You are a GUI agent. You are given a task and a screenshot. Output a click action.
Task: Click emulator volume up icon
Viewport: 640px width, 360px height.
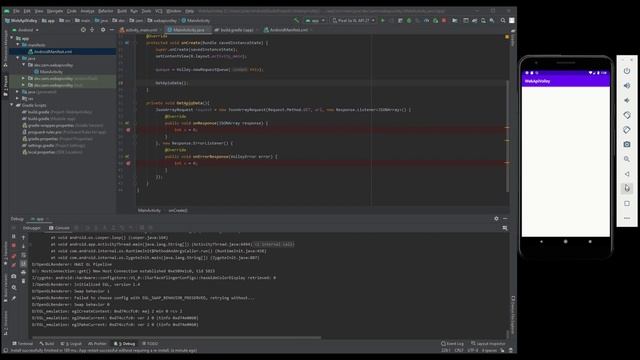(x=627, y=86)
